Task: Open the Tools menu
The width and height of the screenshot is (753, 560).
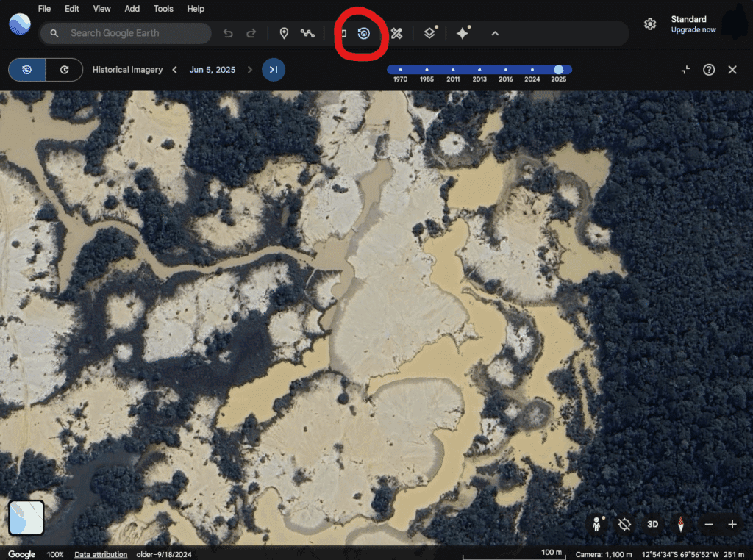Action: tap(163, 9)
